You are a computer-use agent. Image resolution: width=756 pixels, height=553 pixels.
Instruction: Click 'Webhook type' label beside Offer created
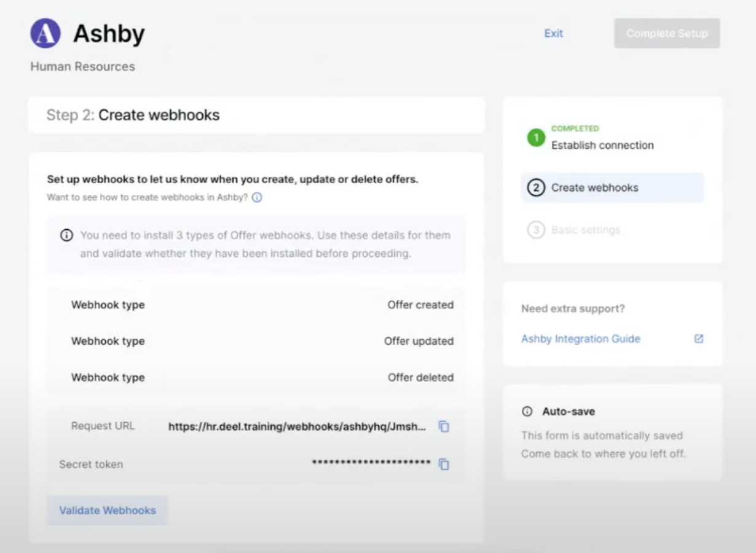pyautogui.click(x=108, y=305)
